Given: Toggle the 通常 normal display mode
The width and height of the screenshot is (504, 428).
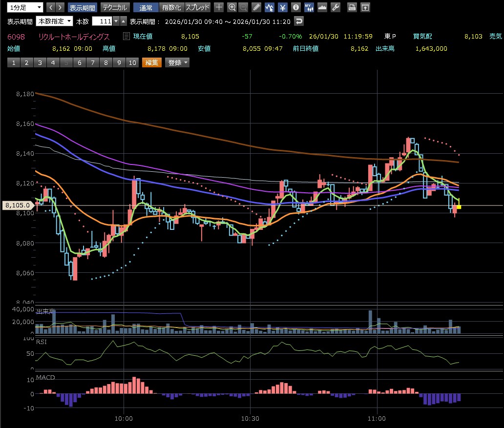Looking at the screenshot, I should pos(146,7).
